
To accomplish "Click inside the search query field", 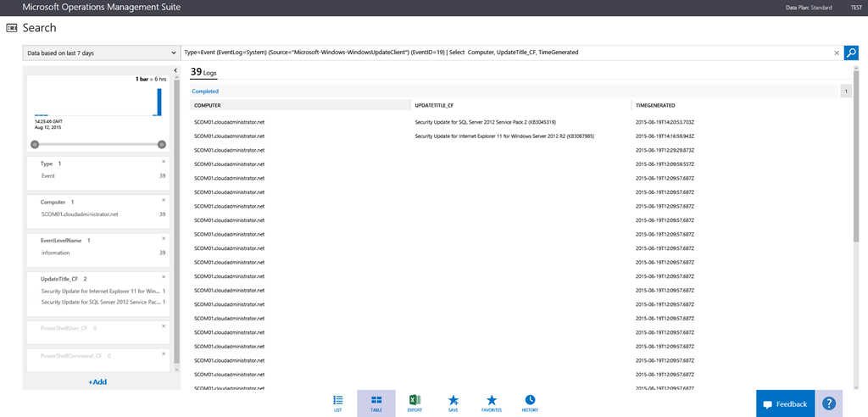I will (500, 53).
